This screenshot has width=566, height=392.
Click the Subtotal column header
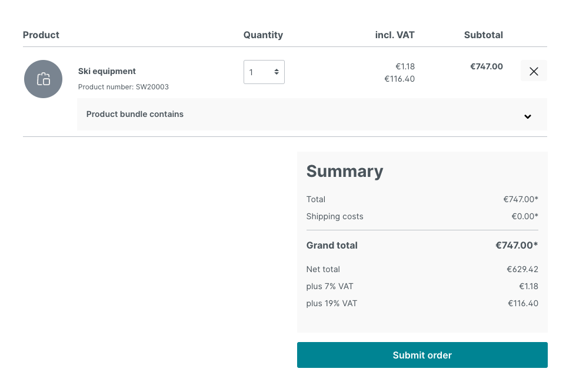coord(484,35)
